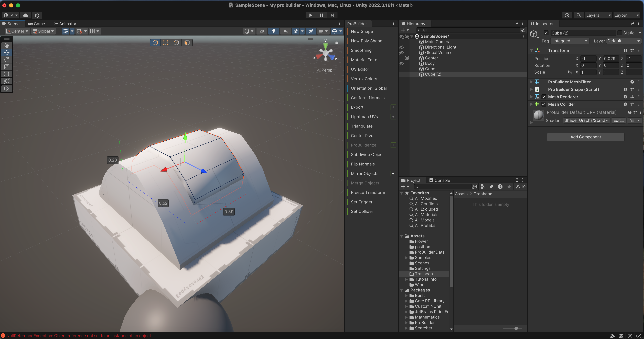This screenshot has width=644, height=339.
Task: Uncheck the Cube (2) active checkbox
Action: (546, 33)
